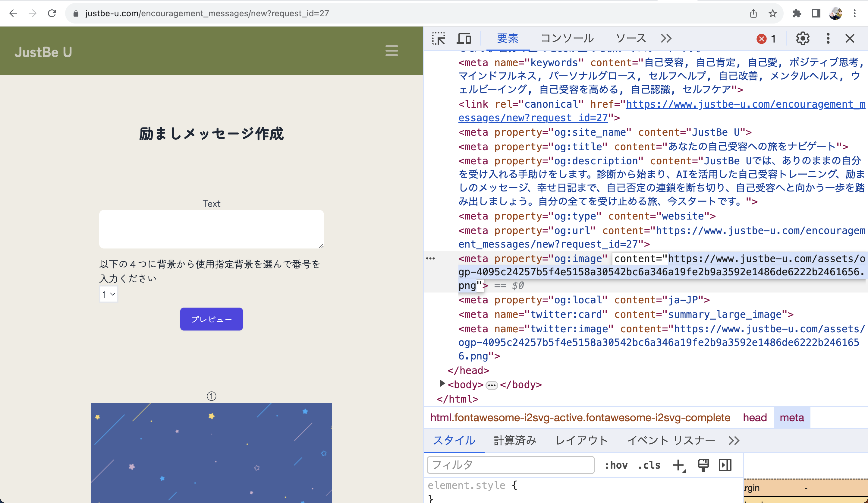Viewport: 868px width, 503px height.
Task: Open the Extensions puzzle icon
Action: (797, 14)
